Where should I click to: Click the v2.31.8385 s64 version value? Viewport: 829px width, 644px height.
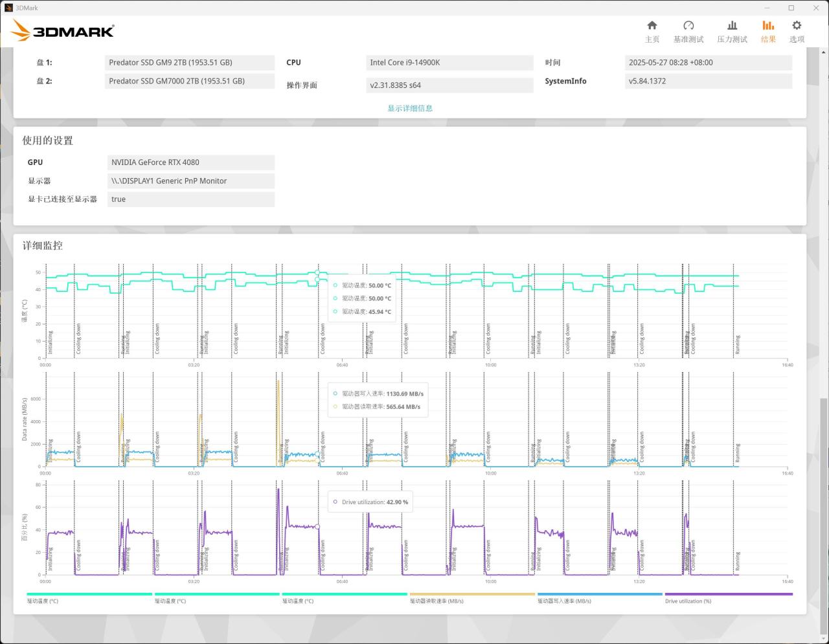coord(449,85)
